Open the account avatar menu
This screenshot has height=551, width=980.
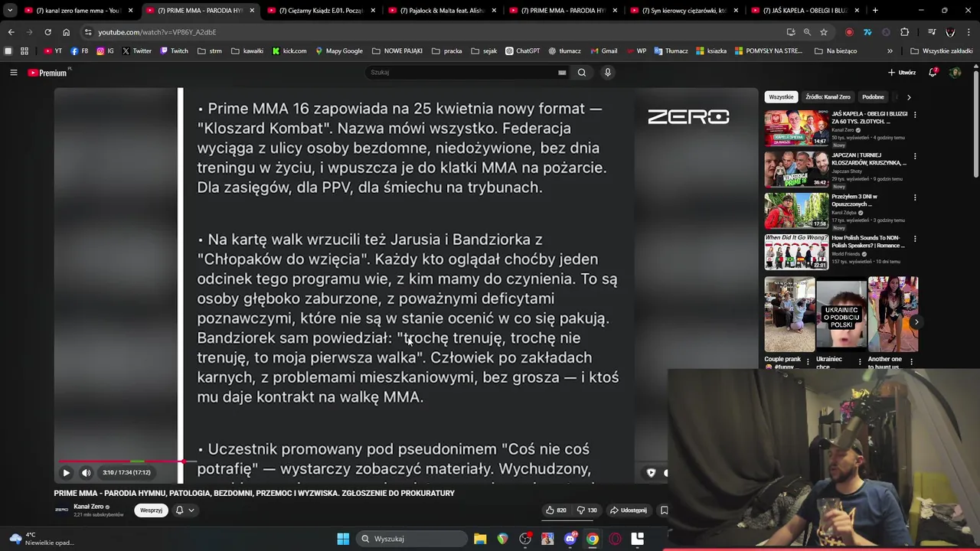tap(955, 72)
